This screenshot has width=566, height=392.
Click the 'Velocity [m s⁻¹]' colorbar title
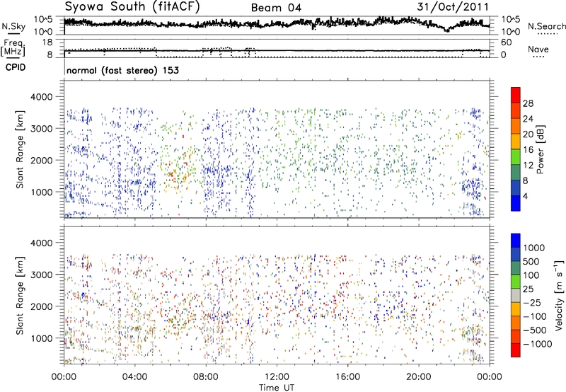pos(559,294)
